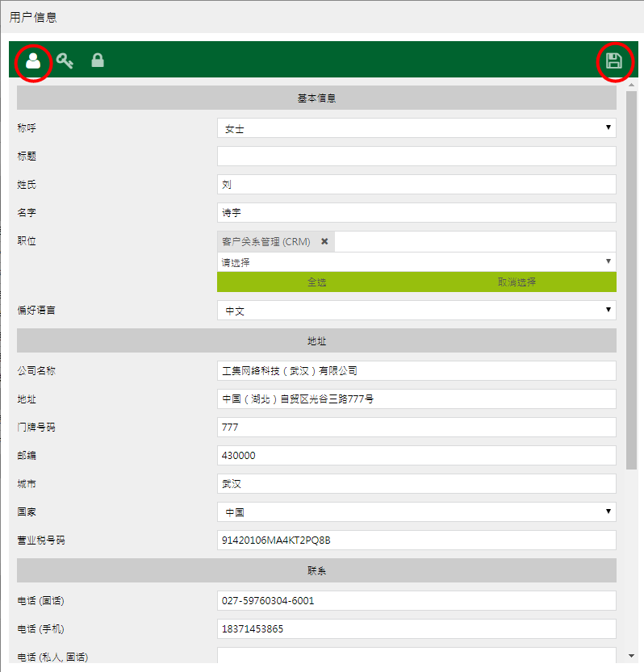Open the 国家 dropdown showing 中国
The image size is (644, 672).
[416, 512]
